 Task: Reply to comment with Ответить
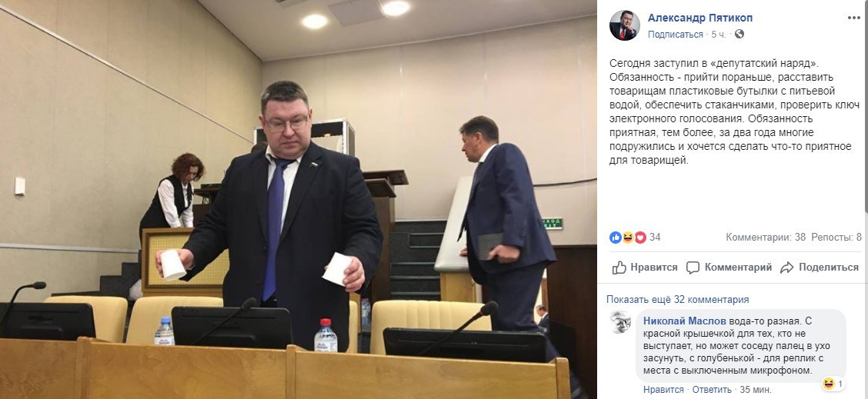pyautogui.click(x=712, y=390)
